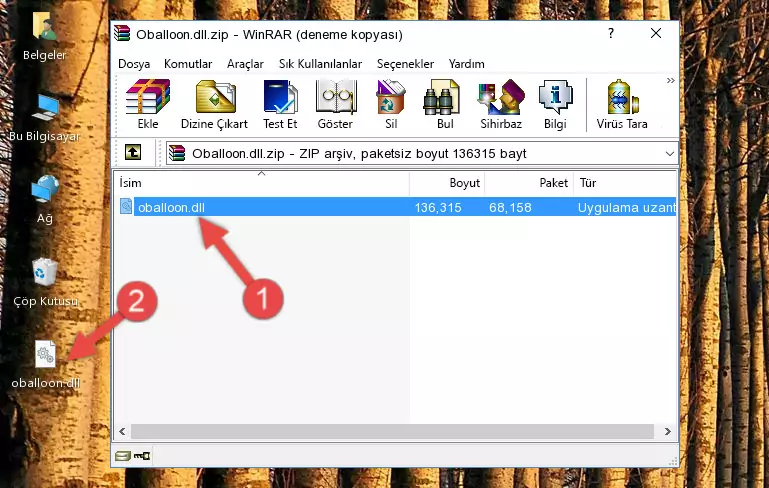Open the Bul find tool
Image resolution: width=769 pixels, height=488 pixels.
(442, 97)
